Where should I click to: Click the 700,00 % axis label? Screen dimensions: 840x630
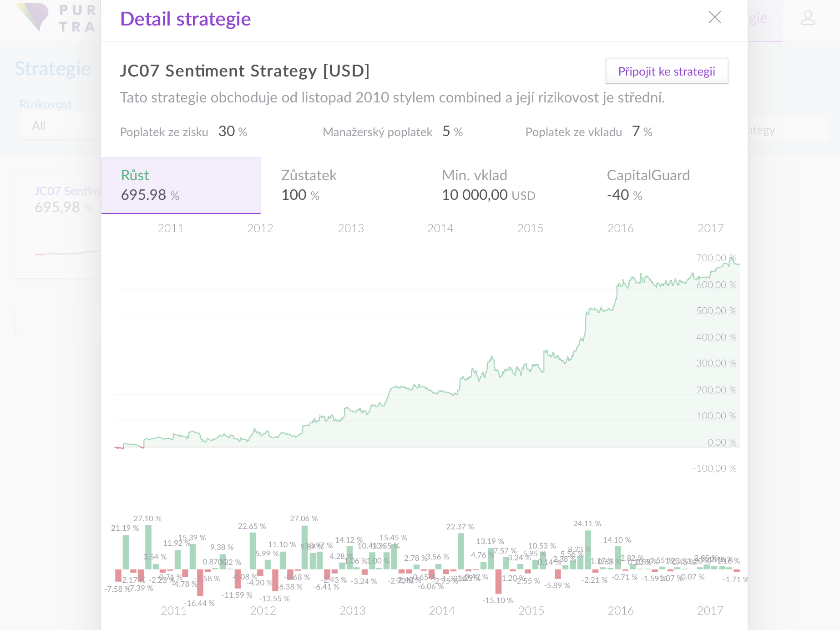tap(716, 258)
